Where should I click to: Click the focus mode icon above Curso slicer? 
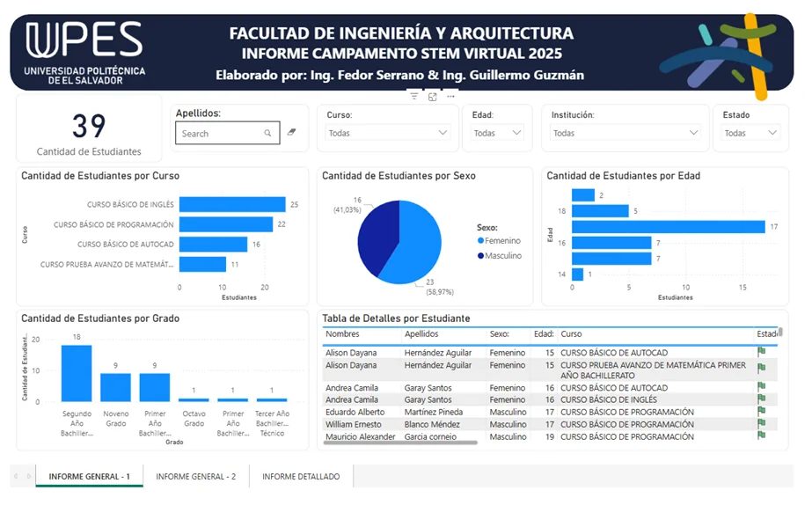point(433,97)
